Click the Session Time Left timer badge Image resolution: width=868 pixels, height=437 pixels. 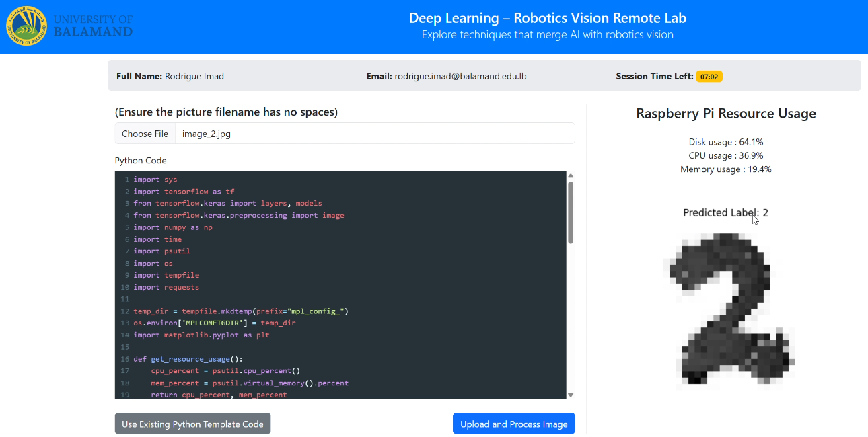coord(710,76)
